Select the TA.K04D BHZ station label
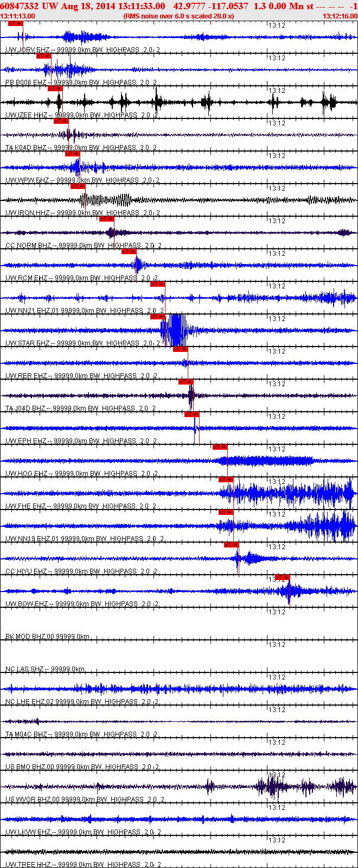Screen dimensions: 358x868 click(x=81, y=148)
